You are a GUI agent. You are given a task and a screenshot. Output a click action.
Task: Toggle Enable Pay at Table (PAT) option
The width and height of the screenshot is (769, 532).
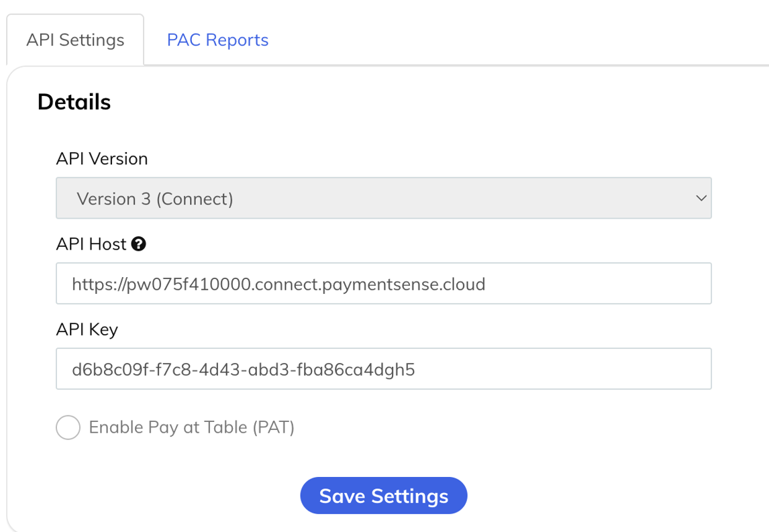click(68, 427)
